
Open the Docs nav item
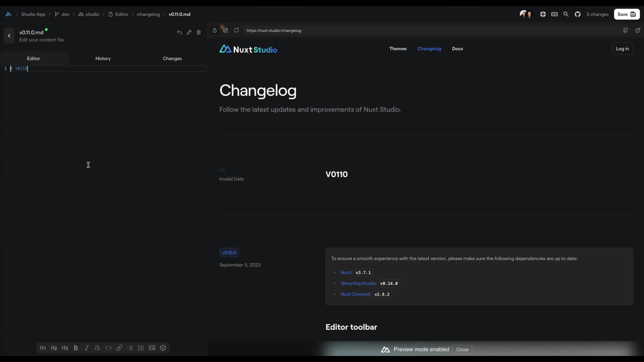457,49
